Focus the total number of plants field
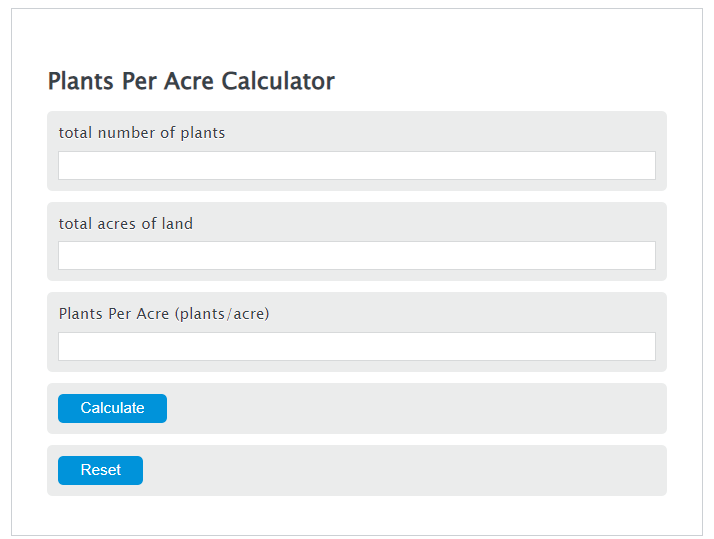 (356, 166)
